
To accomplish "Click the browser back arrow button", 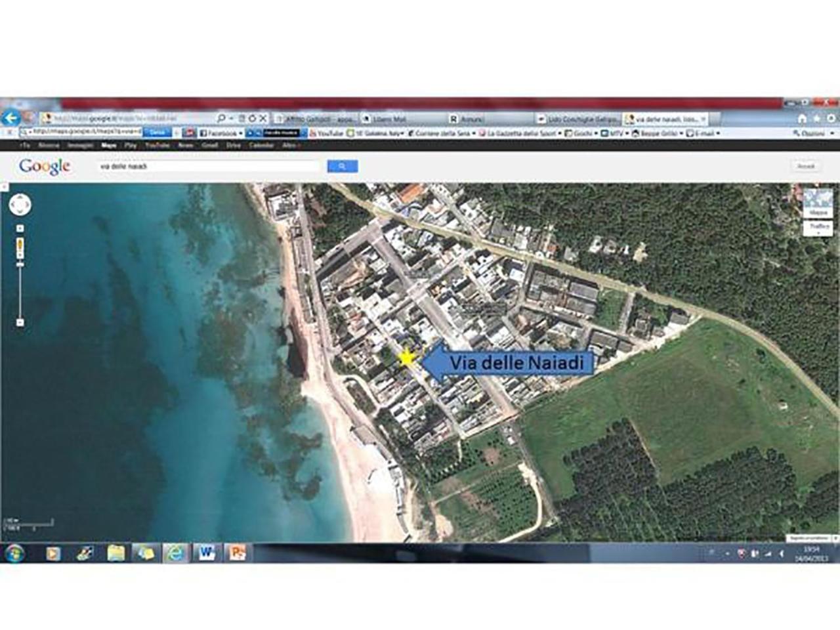I will click(10, 118).
